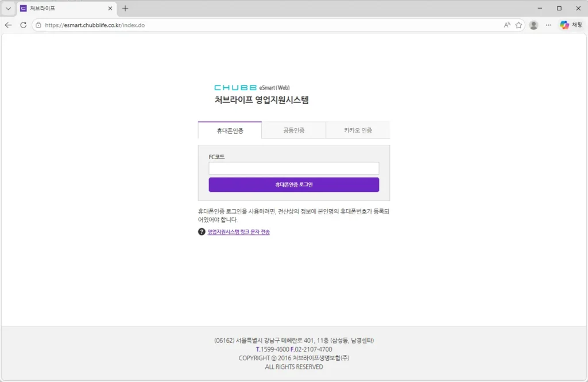The height and width of the screenshot is (382, 588).
Task: Open the browser settings and more menu
Action: pos(548,25)
